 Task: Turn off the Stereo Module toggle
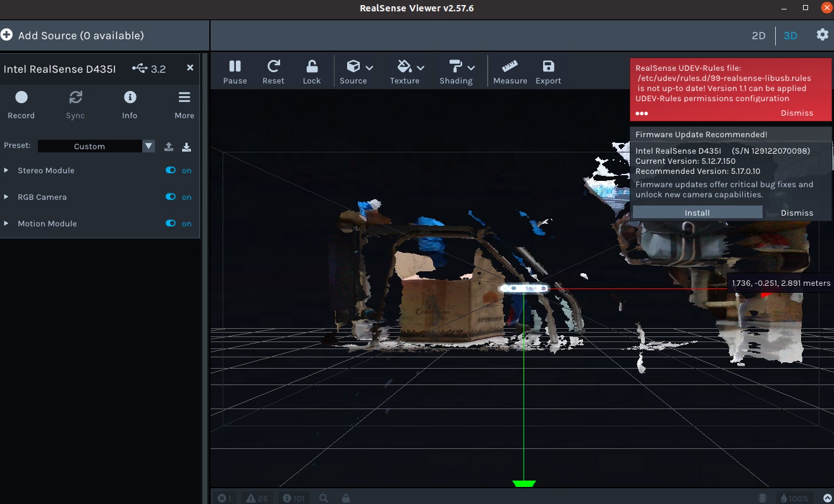tap(170, 171)
